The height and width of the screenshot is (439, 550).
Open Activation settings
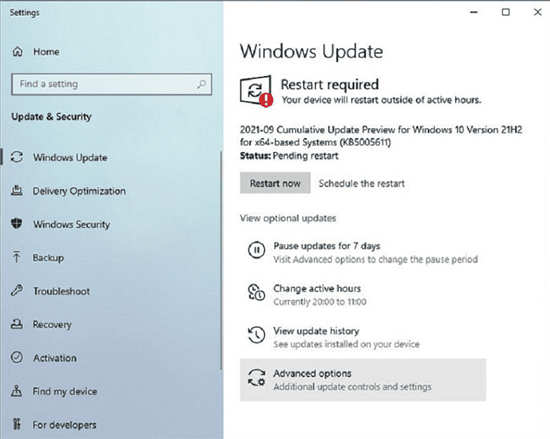tap(55, 358)
